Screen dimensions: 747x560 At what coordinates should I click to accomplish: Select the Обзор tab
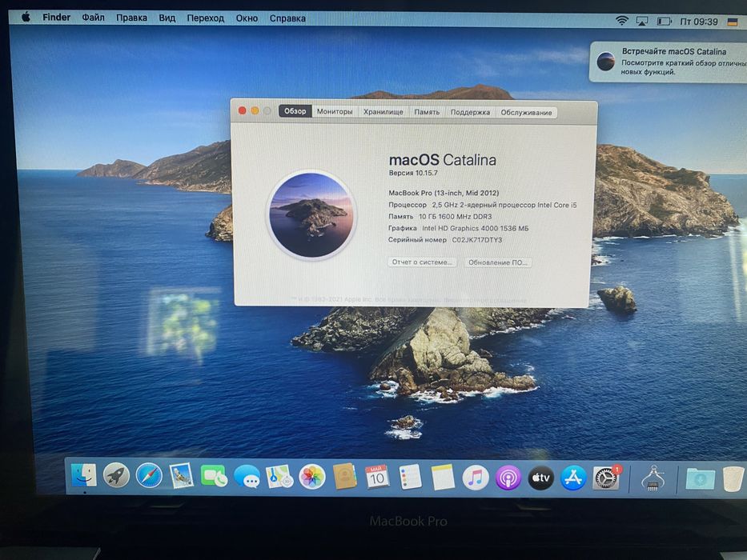tap(295, 111)
